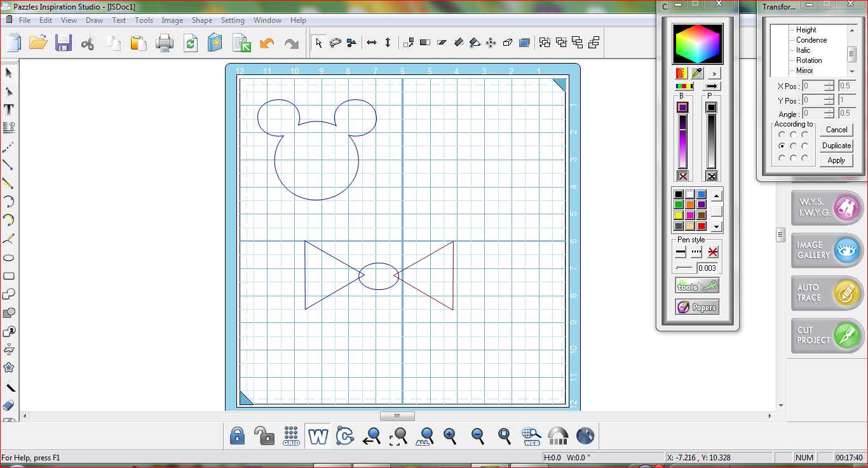Viewport: 868px width, 468px height.
Task: Open the Image menu
Action: (x=172, y=20)
